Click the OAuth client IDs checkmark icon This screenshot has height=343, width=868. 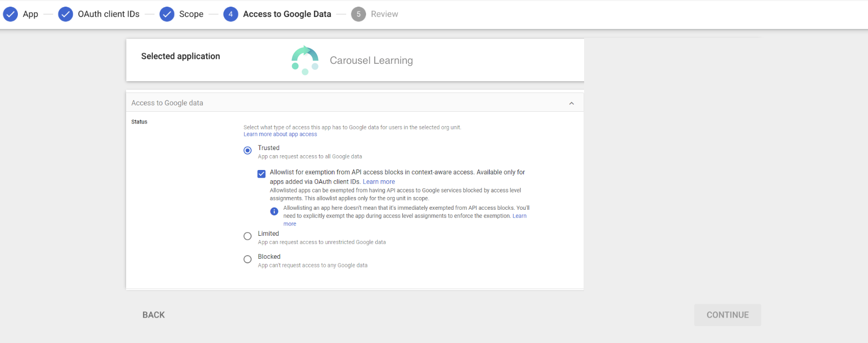coord(65,14)
